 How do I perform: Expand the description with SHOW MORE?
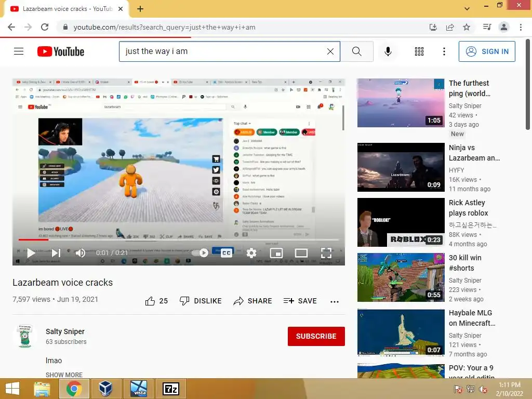tap(64, 375)
